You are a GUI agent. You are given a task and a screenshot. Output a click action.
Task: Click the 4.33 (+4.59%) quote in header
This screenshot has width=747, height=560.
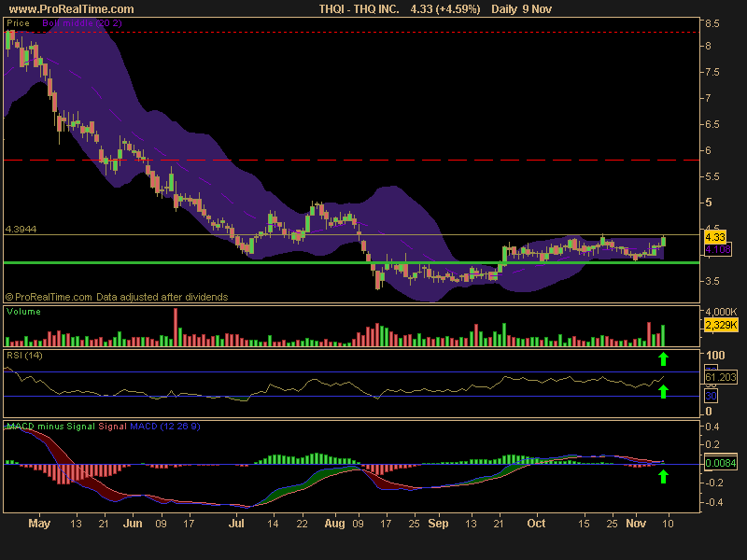pyautogui.click(x=445, y=9)
